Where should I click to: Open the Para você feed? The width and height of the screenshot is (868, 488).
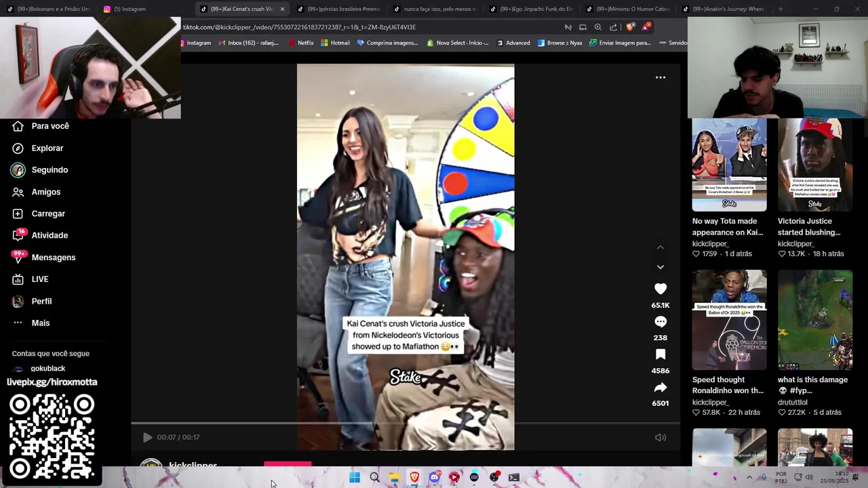[x=41, y=126]
